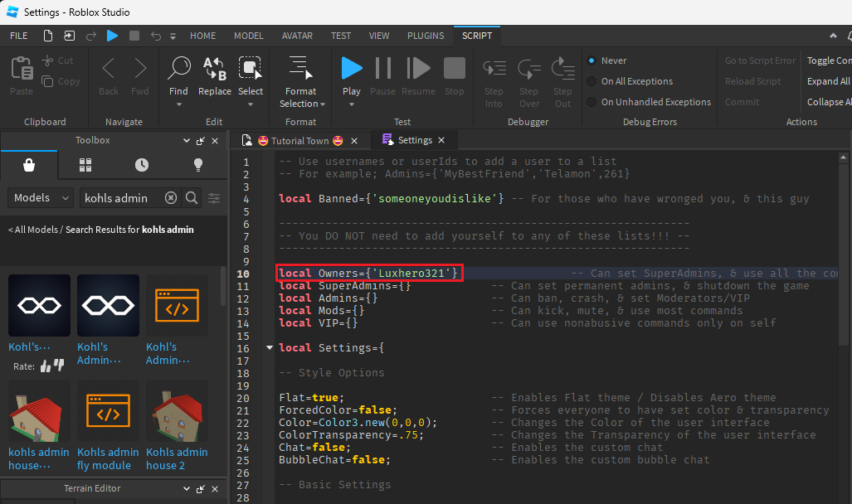Click the Replace tool
This screenshot has width=852, height=504.
coord(215,76)
